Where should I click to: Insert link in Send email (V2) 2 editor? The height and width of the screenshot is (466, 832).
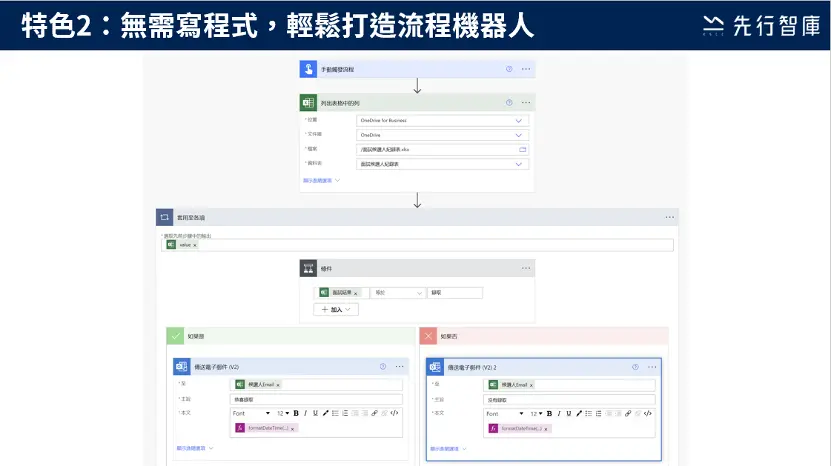(628, 414)
